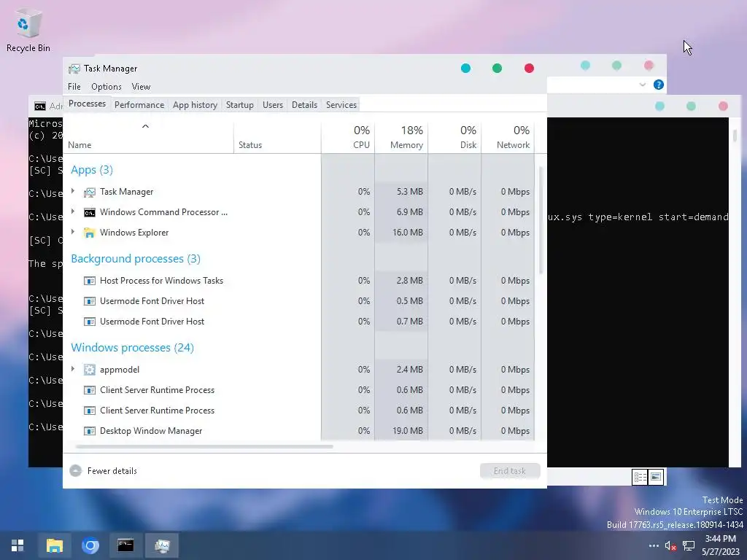Click the Command Prompt title bar icon
This screenshot has height=560, width=747.
[x=41, y=106]
